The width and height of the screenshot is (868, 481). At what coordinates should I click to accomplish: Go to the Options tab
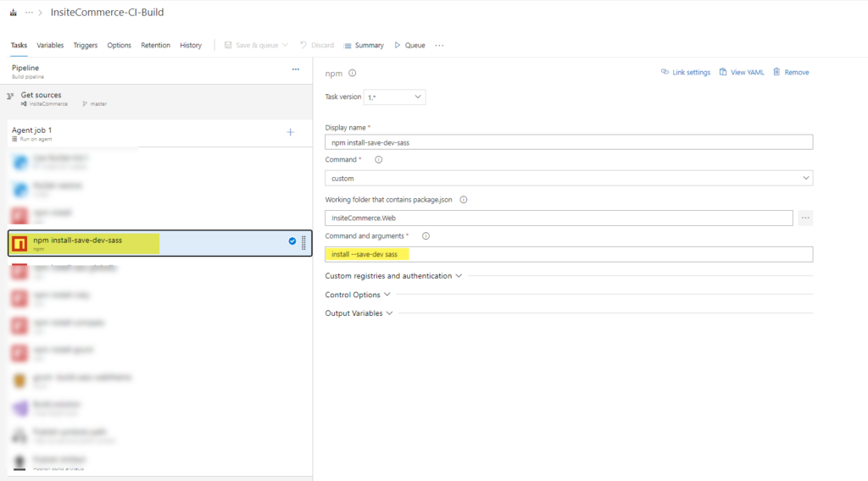(119, 46)
